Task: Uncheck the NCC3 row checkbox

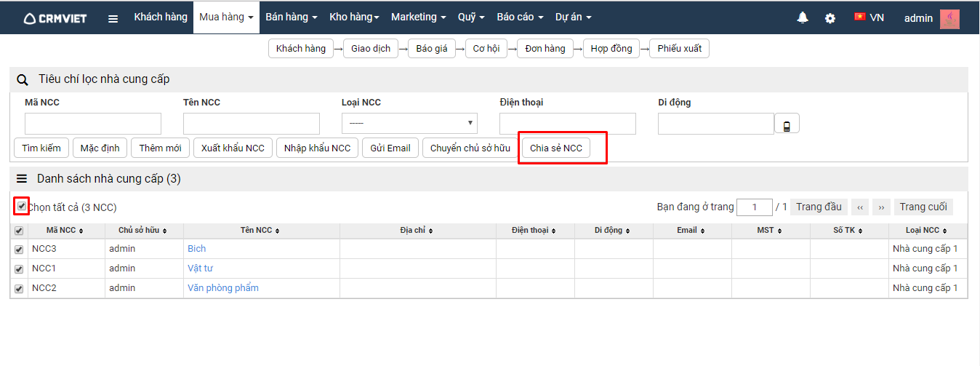Action: (19, 249)
